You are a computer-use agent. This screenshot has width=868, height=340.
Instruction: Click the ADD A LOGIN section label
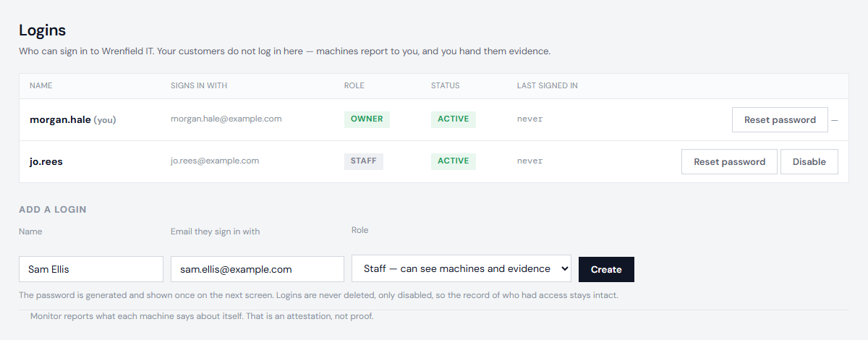click(53, 210)
